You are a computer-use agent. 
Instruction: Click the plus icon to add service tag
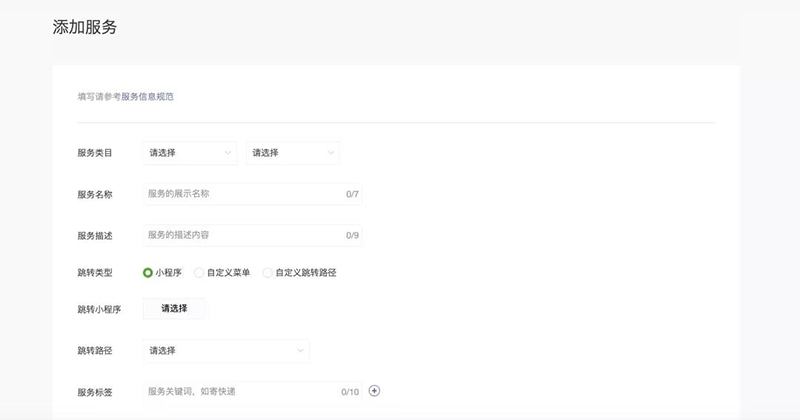[x=374, y=391]
